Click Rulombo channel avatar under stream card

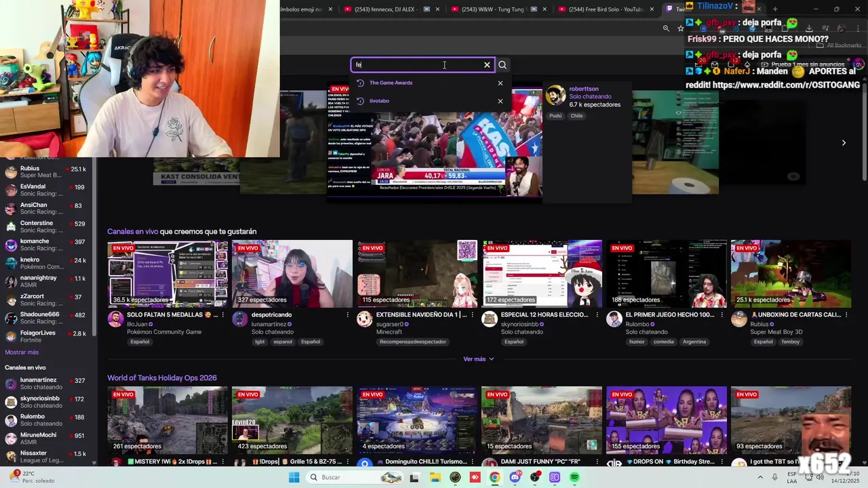pyautogui.click(x=614, y=319)
